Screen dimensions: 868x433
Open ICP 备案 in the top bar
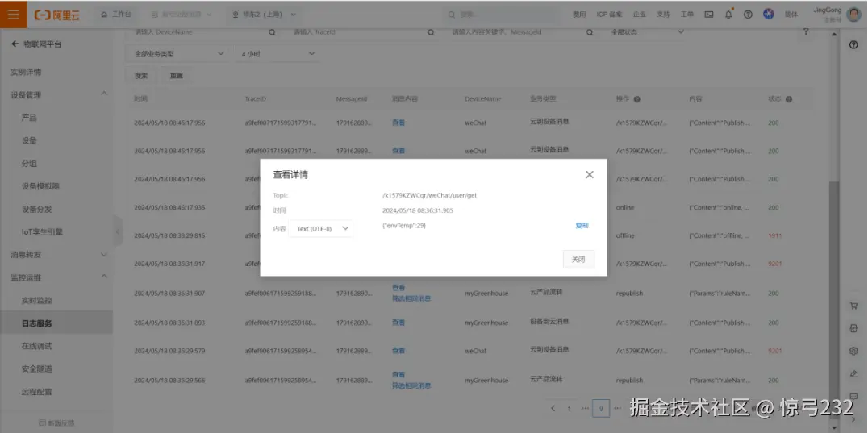(609, 15)
